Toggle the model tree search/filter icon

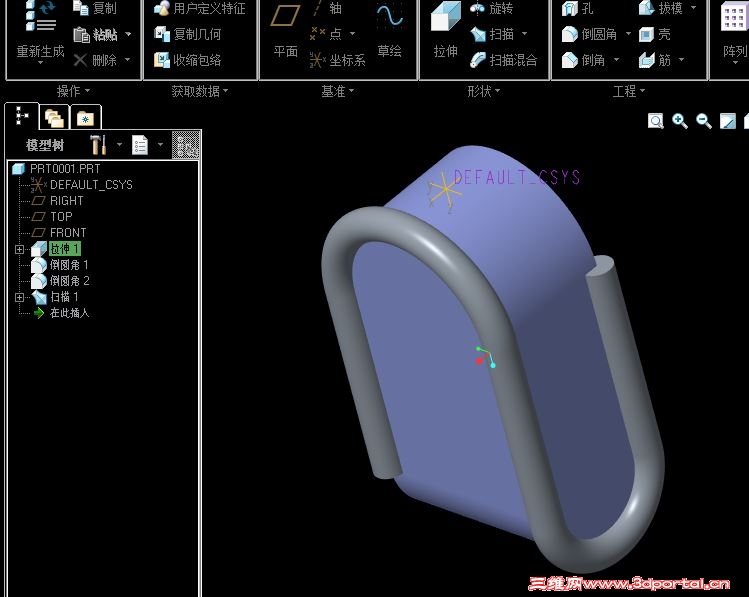[186, 144]
